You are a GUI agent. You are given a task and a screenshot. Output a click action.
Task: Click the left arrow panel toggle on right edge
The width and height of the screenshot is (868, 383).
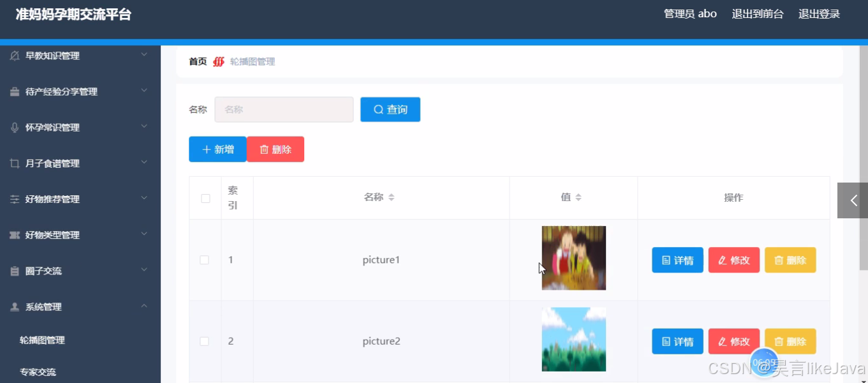tap(853, 200)
